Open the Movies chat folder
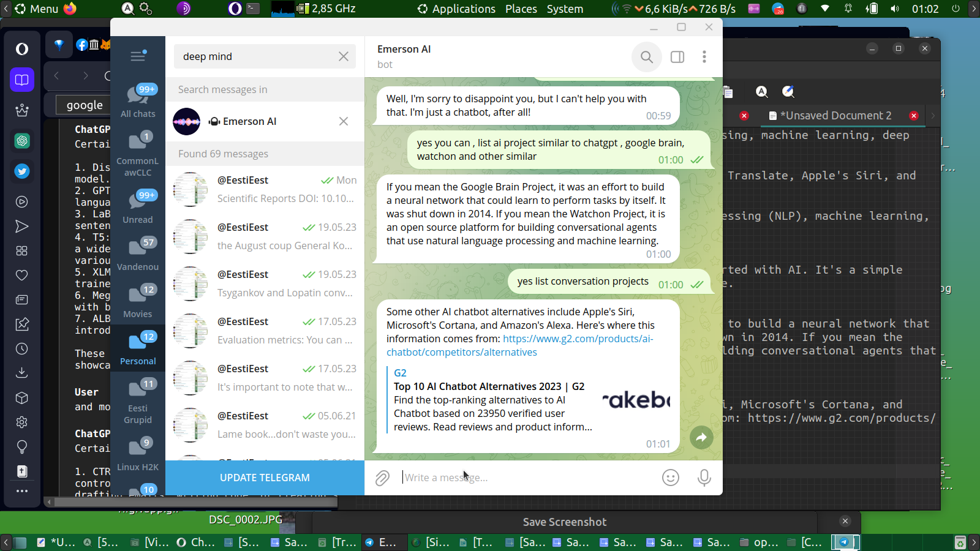The width and height of the screenshot is (980, 551). tap(138, 301)
